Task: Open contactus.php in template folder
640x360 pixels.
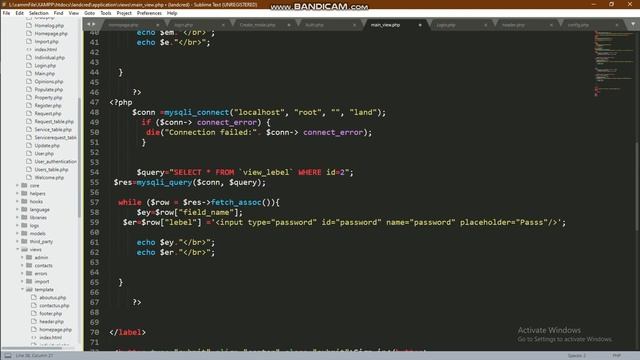Action: pyautogui.click(x=54, y=305)
